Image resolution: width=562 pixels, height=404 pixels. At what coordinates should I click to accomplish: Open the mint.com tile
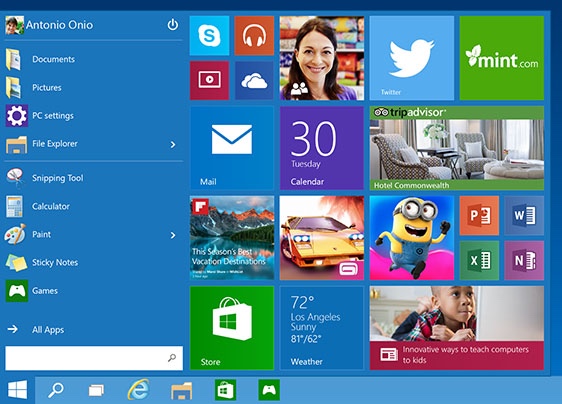click(502, 58)
